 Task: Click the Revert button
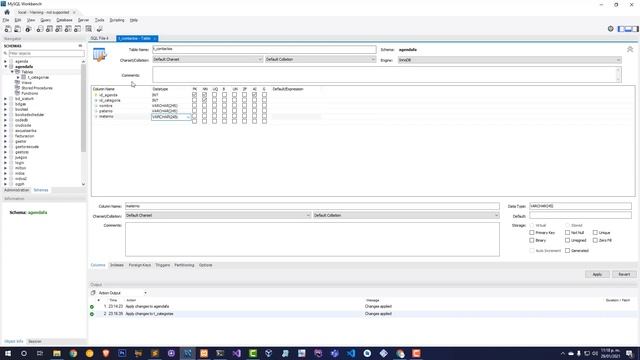point(624,274)
